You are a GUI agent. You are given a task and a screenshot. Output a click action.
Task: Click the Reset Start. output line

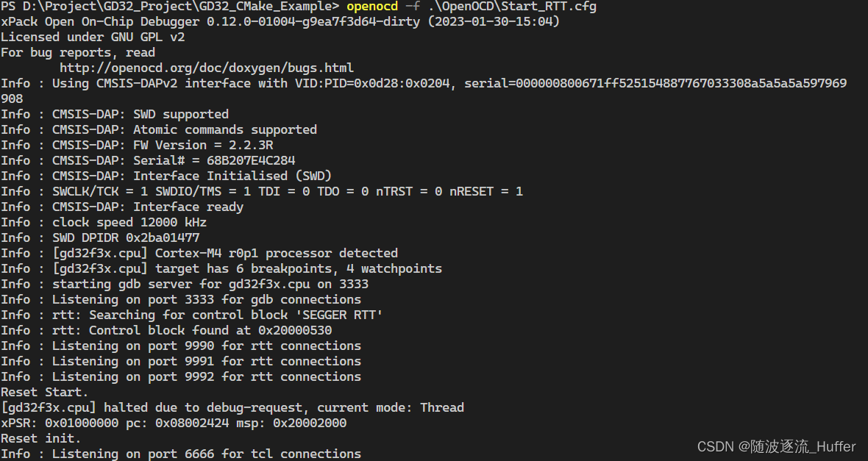click(x=44, y=392)
